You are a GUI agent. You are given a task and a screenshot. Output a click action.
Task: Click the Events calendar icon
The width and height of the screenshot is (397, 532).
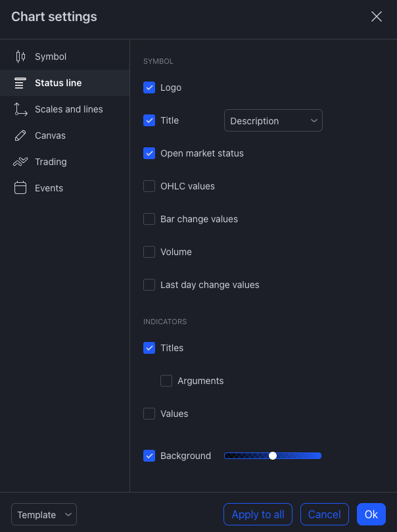20,188
